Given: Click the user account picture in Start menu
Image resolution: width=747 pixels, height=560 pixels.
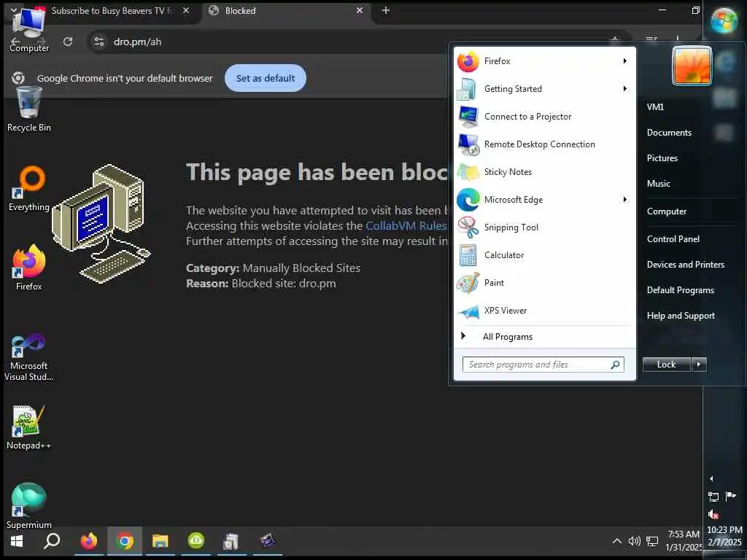Looking at the screenshot, I should [x=692, y=66].
